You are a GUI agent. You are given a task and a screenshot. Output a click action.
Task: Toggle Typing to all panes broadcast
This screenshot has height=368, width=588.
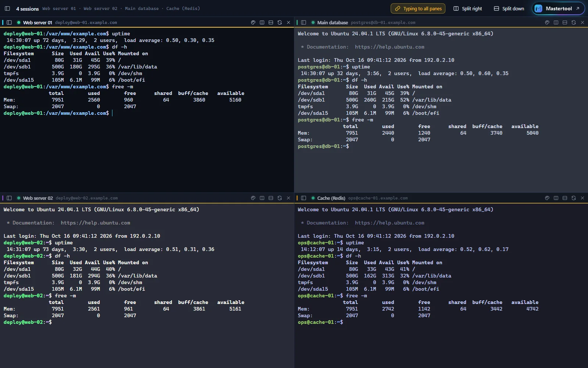[x=418, y=8]
